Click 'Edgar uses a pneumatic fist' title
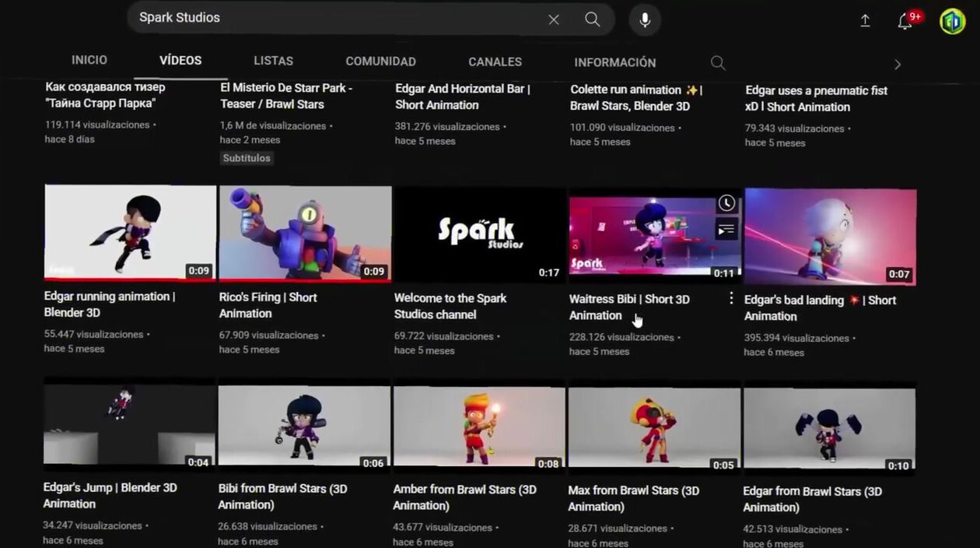Viewport: 980px width, 548px height. 817,98
